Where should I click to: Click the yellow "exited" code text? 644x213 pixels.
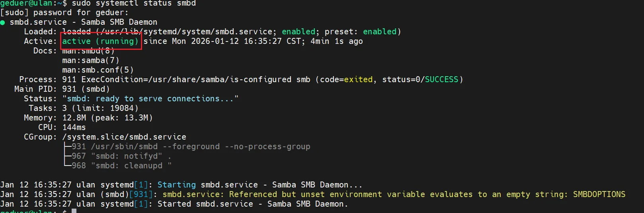tap(358, 79)
